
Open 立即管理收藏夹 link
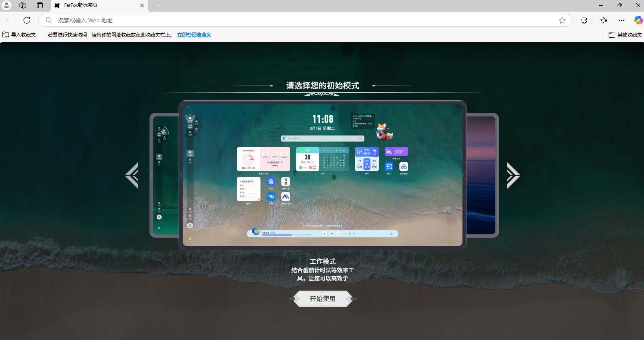(194, 35)
